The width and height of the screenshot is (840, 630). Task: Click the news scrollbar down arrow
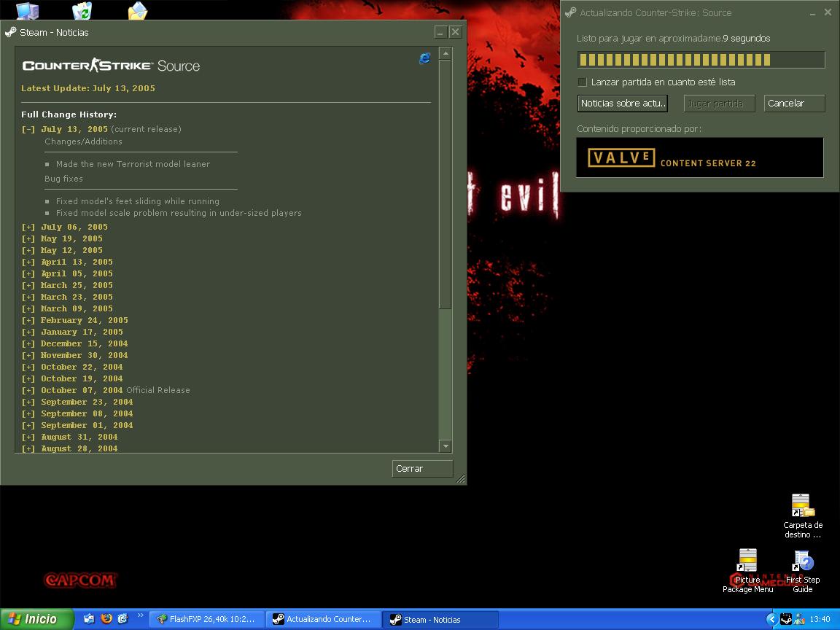(446, 446)
